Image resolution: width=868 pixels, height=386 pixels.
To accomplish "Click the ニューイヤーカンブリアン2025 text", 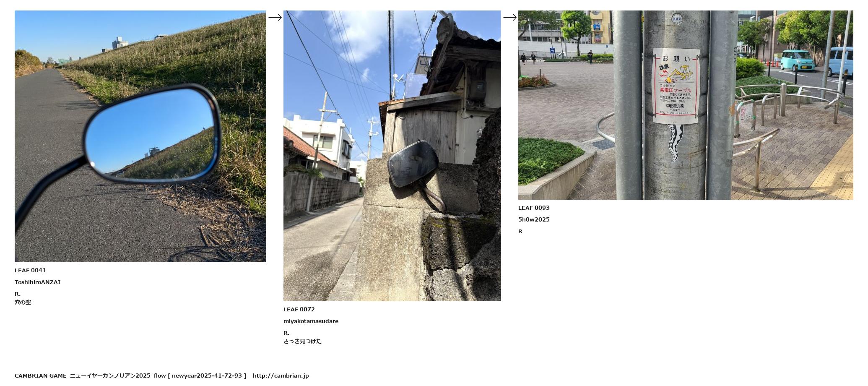I will click(x=110, y=376).
